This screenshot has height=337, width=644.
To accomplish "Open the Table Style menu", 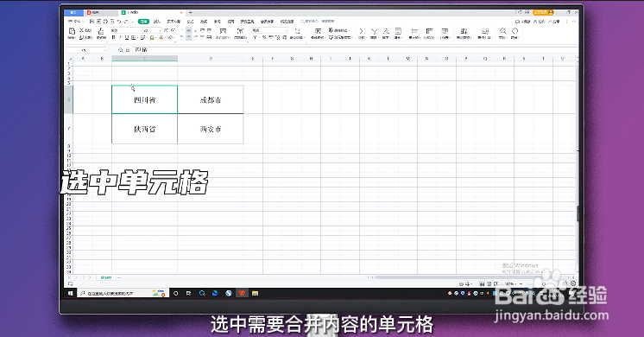I will tap(339, 30).
